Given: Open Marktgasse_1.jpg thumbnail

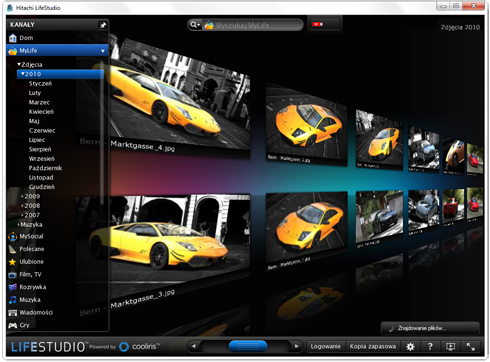Looking at the screenshot, I should tap(306, 231).
